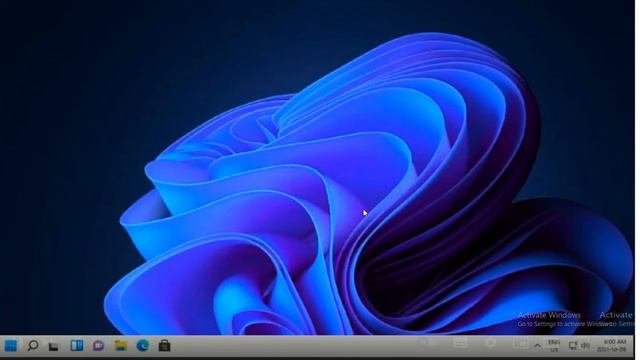Open taskbar Search magnifier
Image resolution: width=640 pixels, height=360 pixels.
(33, 346)
